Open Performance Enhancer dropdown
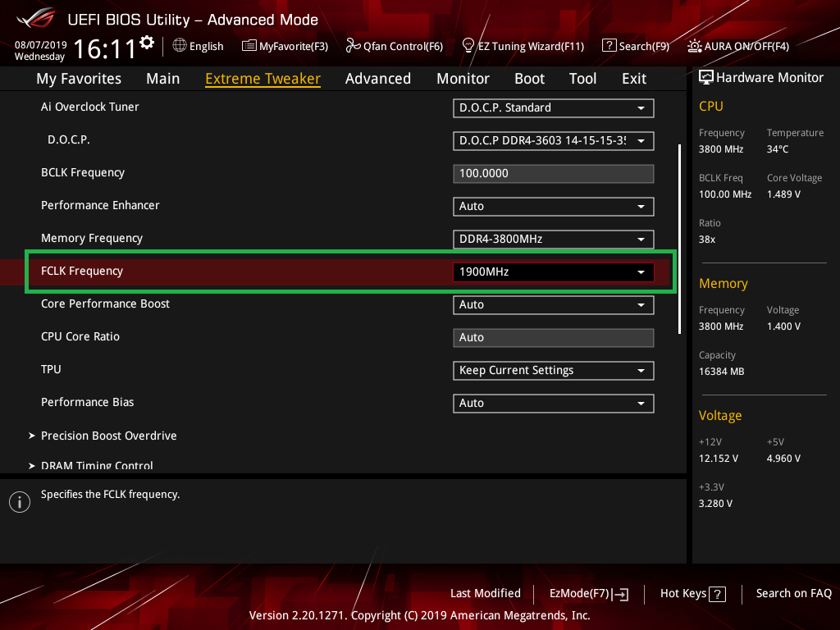The width and height of the screenshot is (840, 630). tap(554, 206)
